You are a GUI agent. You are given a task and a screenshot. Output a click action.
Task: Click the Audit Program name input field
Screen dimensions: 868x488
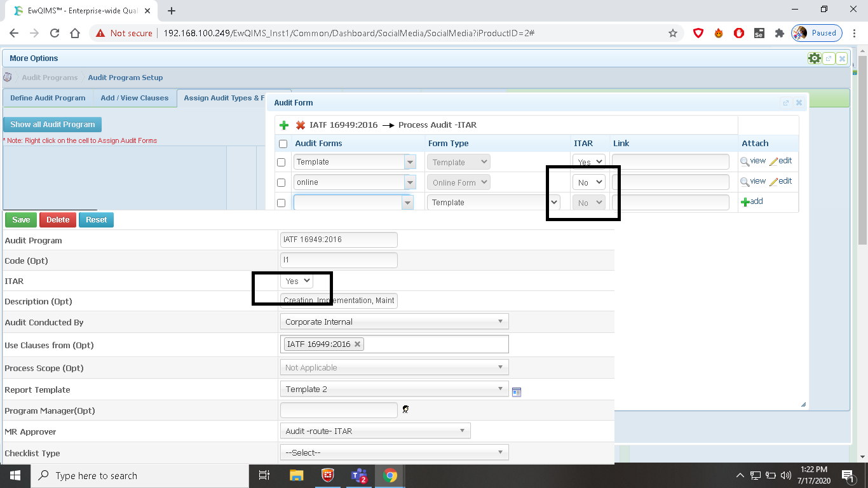coord(339,240)
